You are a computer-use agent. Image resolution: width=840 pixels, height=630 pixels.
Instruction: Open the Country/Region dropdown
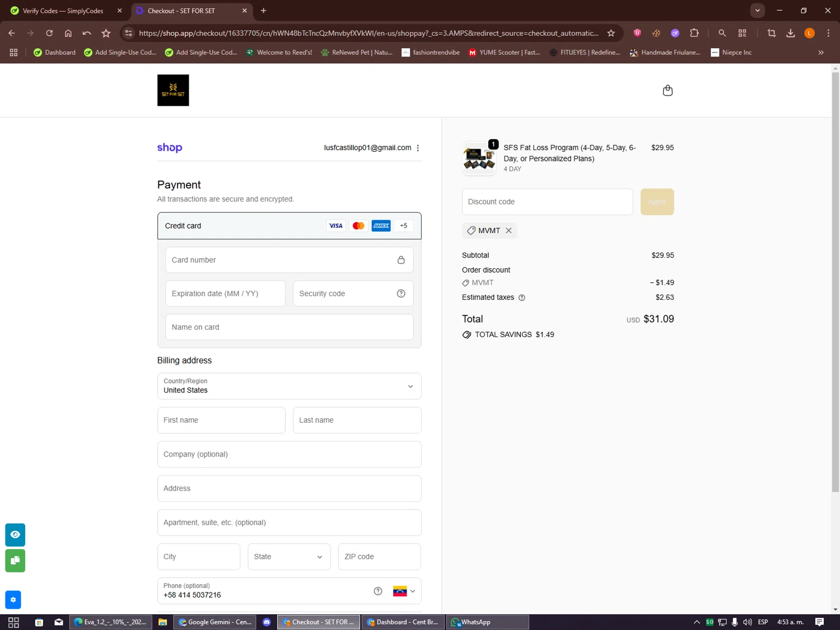point(289,386)
